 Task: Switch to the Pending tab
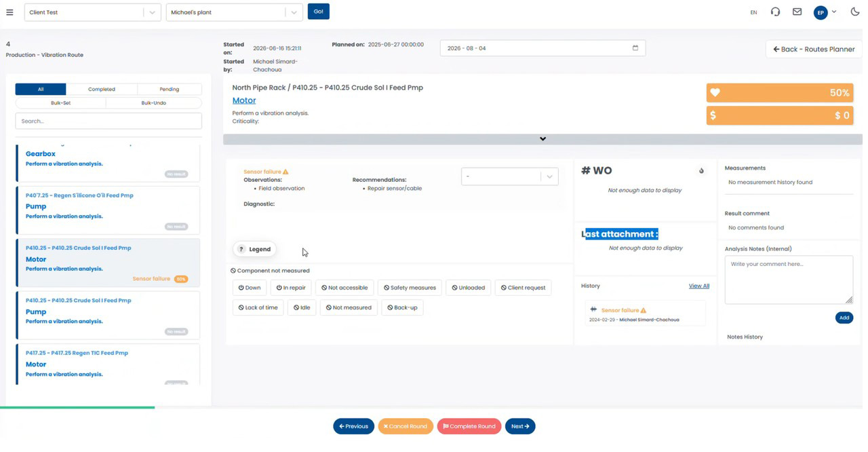click(x=170, y=89)
